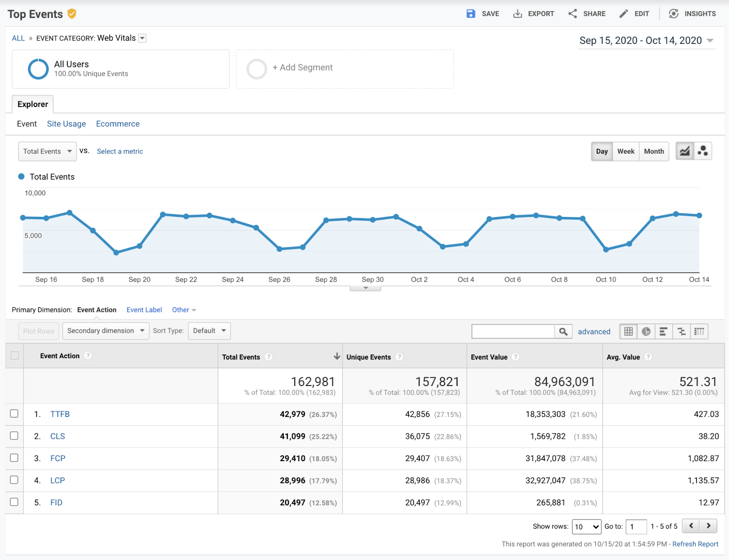
Task: Click the Refresh Report link
Action: pos(695,544)
